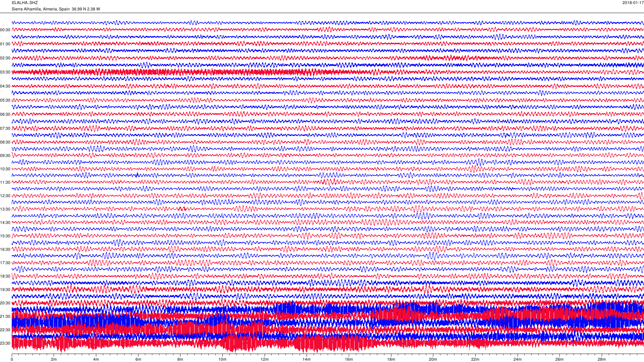644x362 pixels.
Task: Click the 20m axis tick label
Action: 433,359
